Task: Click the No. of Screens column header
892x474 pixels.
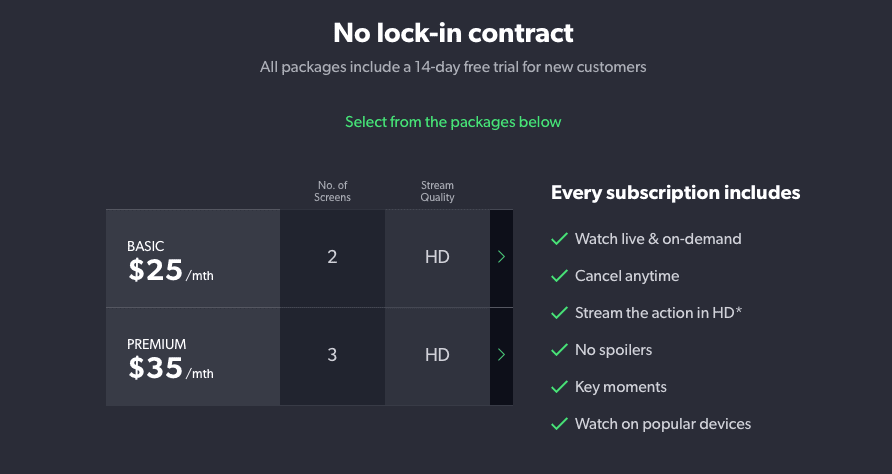Action: 332,191
